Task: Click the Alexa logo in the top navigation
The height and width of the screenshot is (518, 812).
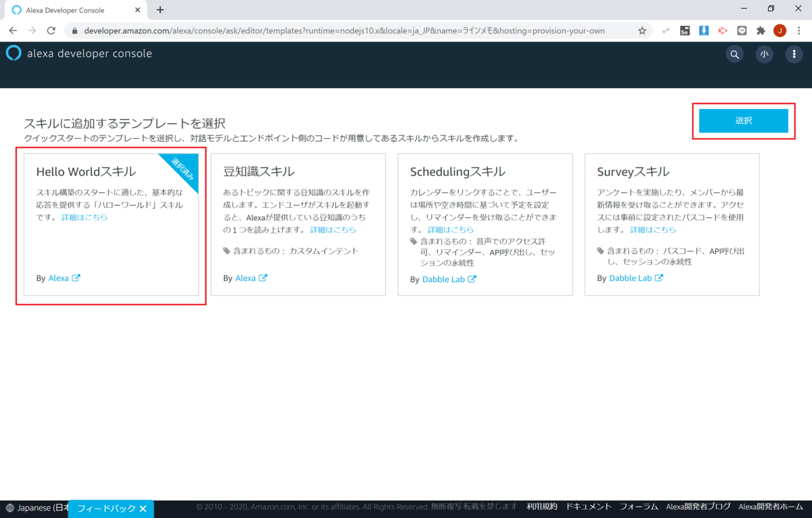Action: click(x=13, y=53)
